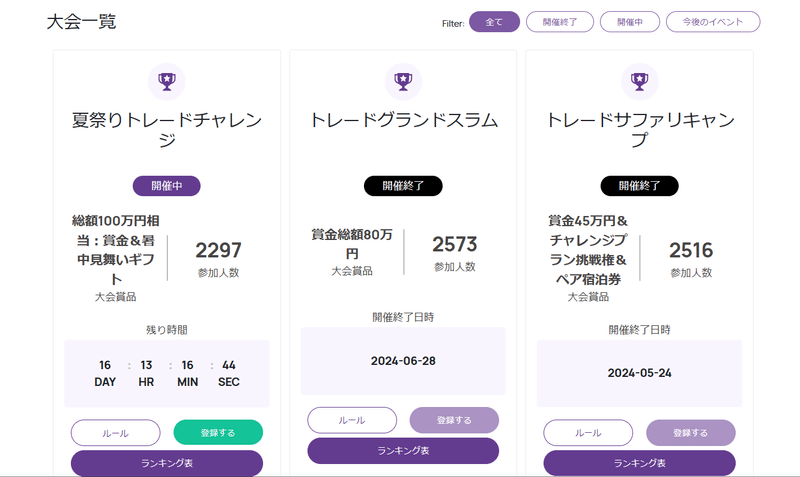The width and height of the screenshot is (800, 477).
Task: Select the 全て filter
Action: (494, 22)
